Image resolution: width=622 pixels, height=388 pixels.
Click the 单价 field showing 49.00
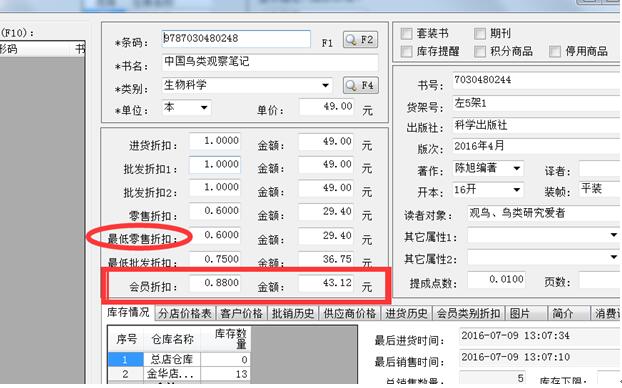tap(326, 107)
